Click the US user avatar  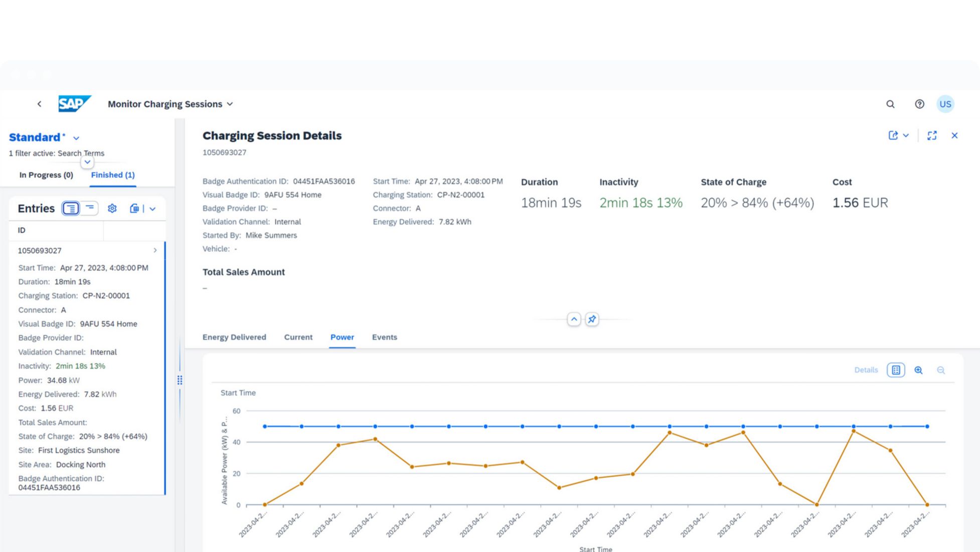click(945, 104)
